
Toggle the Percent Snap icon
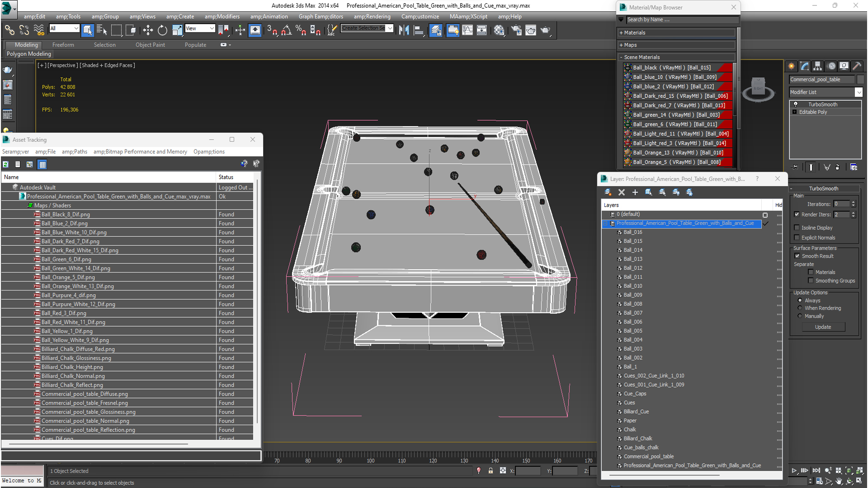tap(301, 30)
